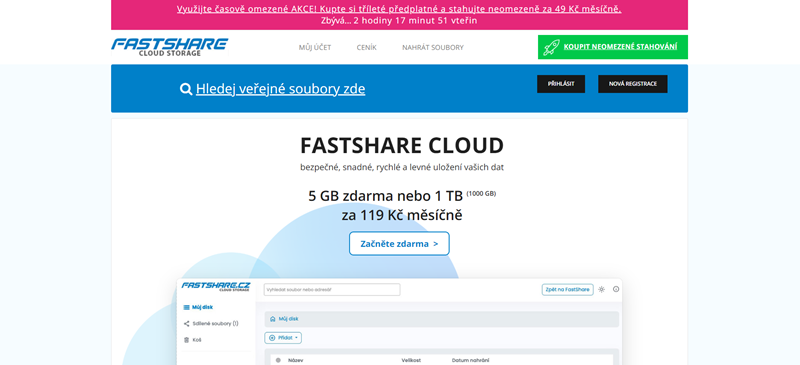Viewport: 800px width, 365px height.
Task: Go to NAHRÁT SOUBORY page
Action: click(433, 47)
